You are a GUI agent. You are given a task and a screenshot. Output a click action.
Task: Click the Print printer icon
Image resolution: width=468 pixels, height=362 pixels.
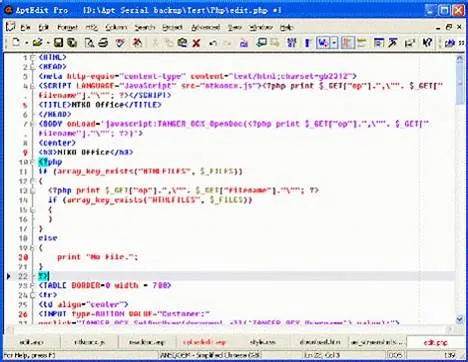click(x=103, y=43)
